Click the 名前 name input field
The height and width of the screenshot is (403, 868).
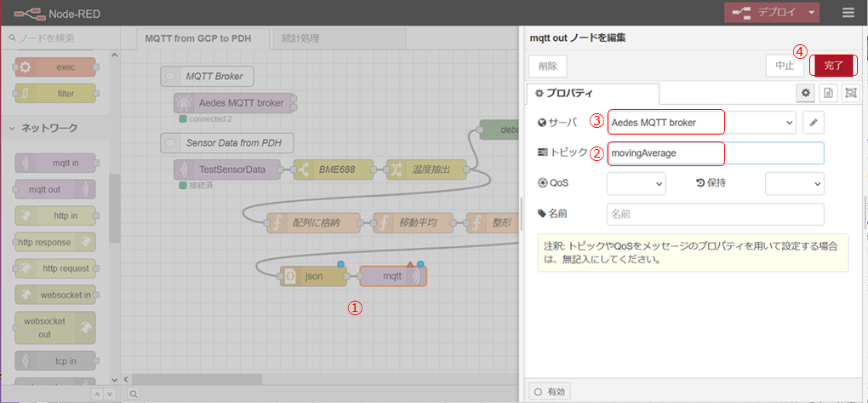715,214
